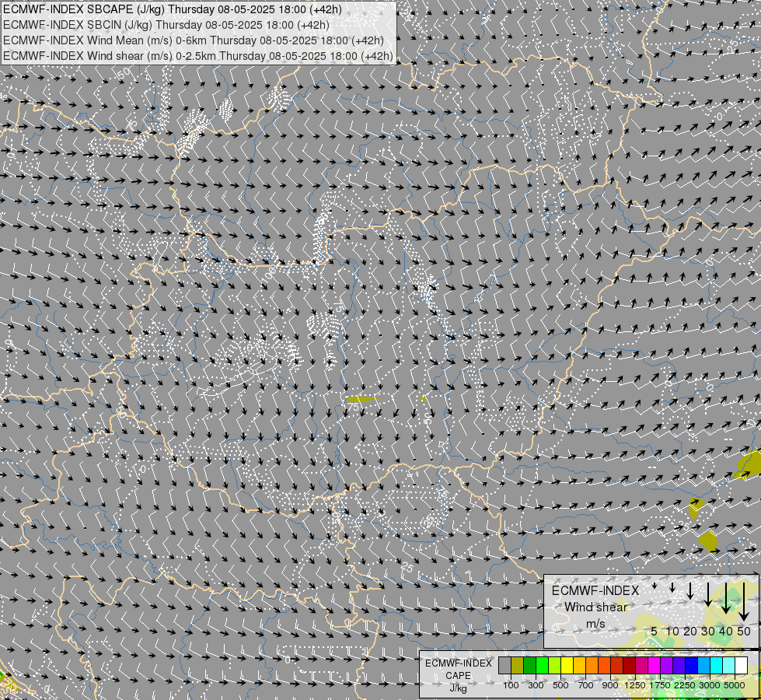Select the 5 m/s wind shear arrow
The width and height of the screenshot is (761, 700).
(655, 586)
